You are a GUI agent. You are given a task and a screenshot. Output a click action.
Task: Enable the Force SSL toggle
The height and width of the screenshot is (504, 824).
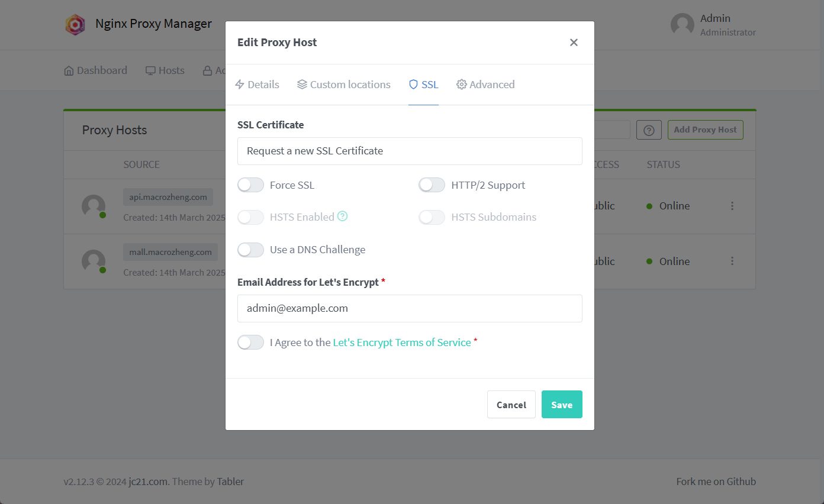pyautogui.click(x=251, y=185)
